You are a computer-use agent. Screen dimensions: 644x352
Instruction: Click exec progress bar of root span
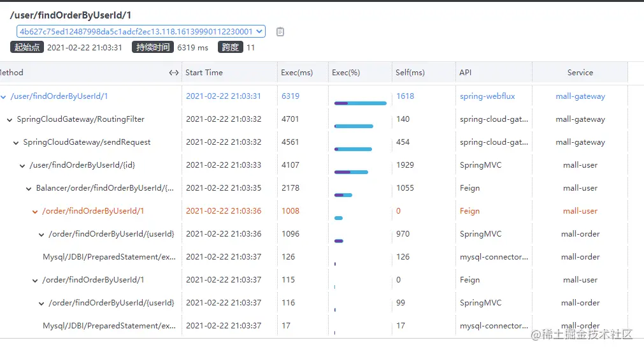pyautogui.click(x=360, y=103)
